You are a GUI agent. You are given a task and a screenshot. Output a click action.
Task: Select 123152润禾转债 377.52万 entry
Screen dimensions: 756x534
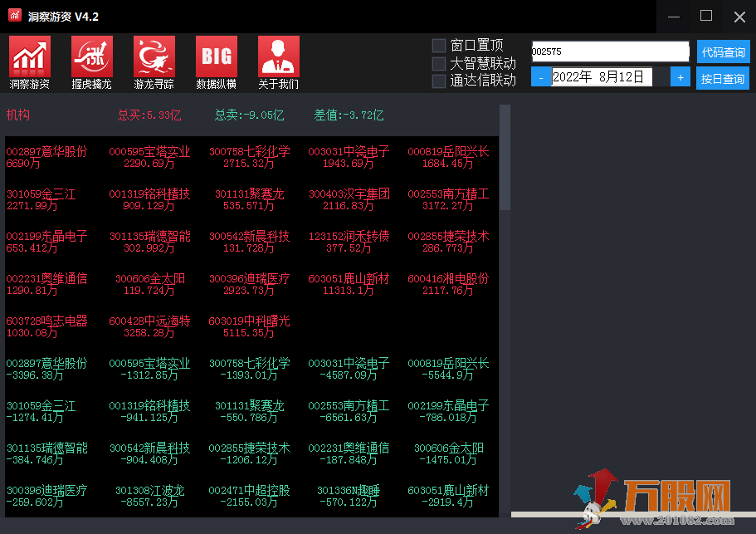[x=349, y=243]
